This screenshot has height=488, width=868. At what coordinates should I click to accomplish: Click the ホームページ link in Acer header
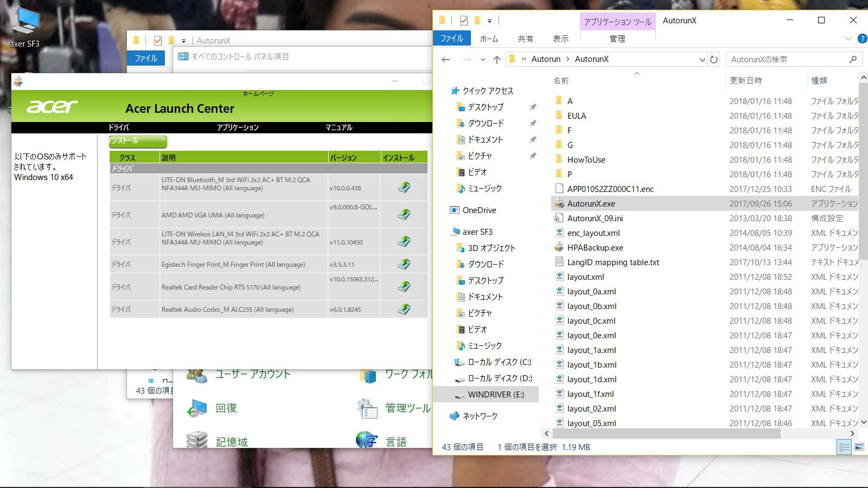[258, 94]
